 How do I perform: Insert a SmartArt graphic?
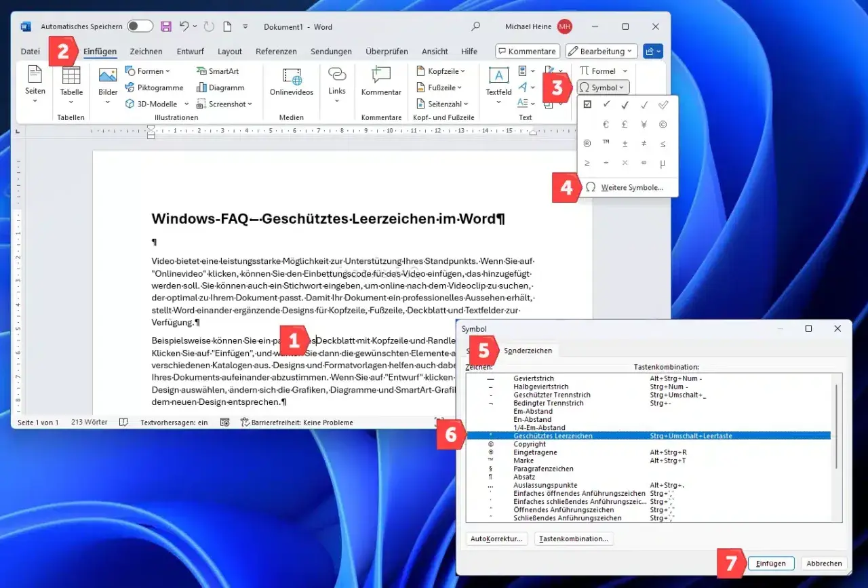[x=218, y=71]
